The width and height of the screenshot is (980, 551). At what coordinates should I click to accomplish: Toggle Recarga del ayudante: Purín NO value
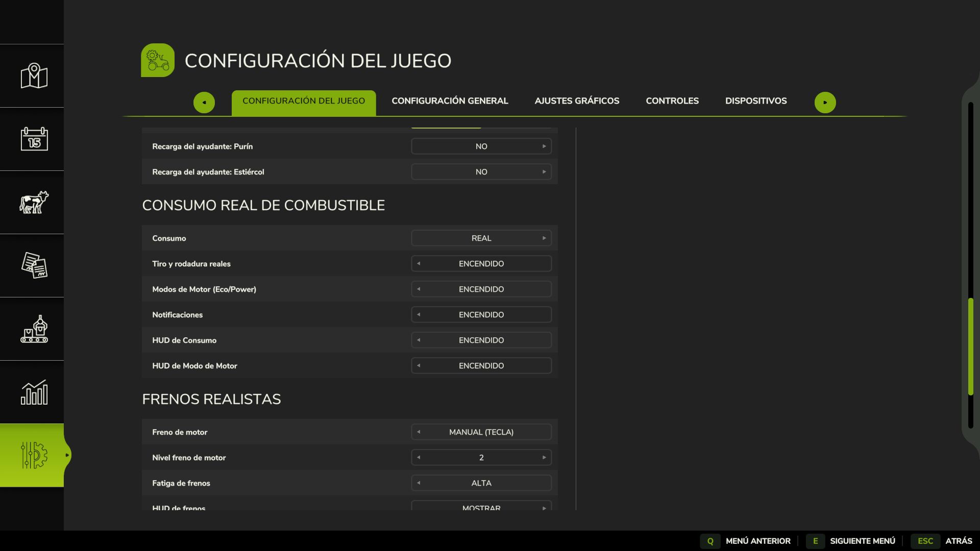pos(481,146)
